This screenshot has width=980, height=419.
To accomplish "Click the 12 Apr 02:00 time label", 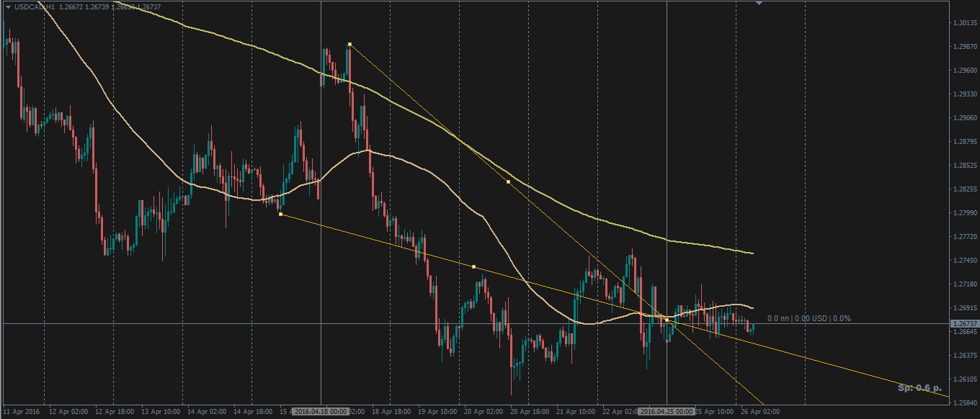I will tap(68, 412).
